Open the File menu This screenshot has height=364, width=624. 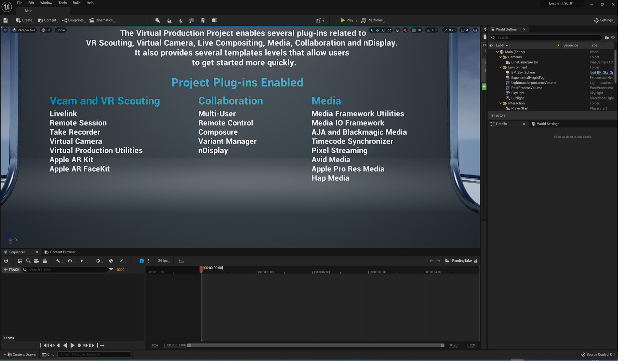pos(19,3)
